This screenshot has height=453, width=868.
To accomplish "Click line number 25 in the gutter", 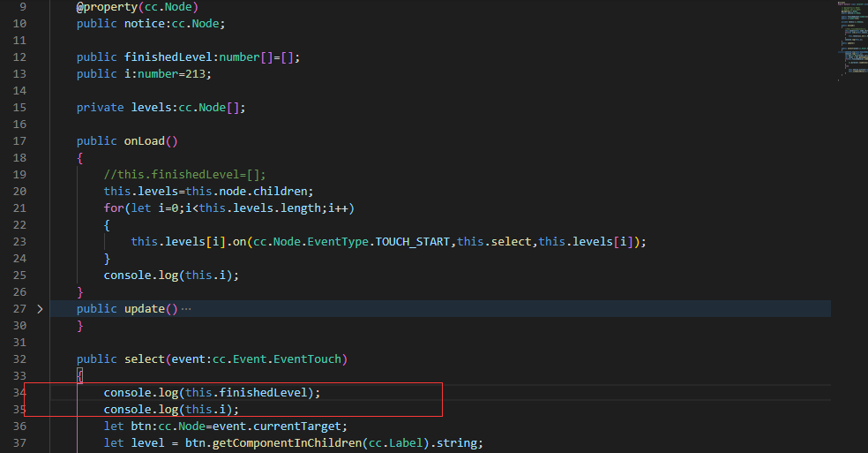I will 19,275.
